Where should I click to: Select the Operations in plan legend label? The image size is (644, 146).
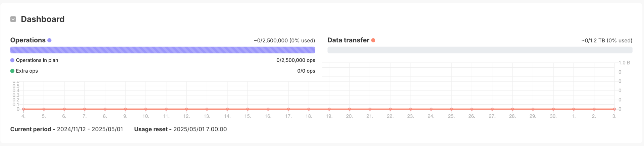pos(37,60)
